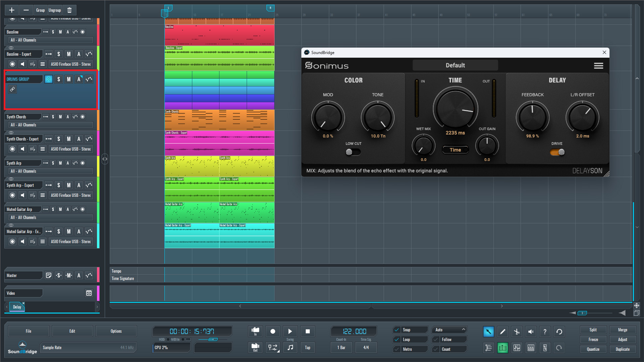Solo the Muted Guitar Arp - Ex track

(x=59, y=231)
